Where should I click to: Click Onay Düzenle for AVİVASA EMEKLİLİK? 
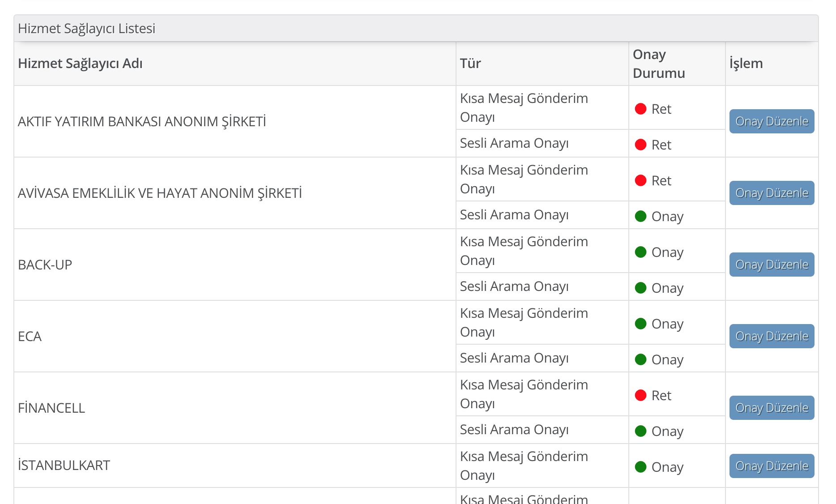(x=772, y=193)
